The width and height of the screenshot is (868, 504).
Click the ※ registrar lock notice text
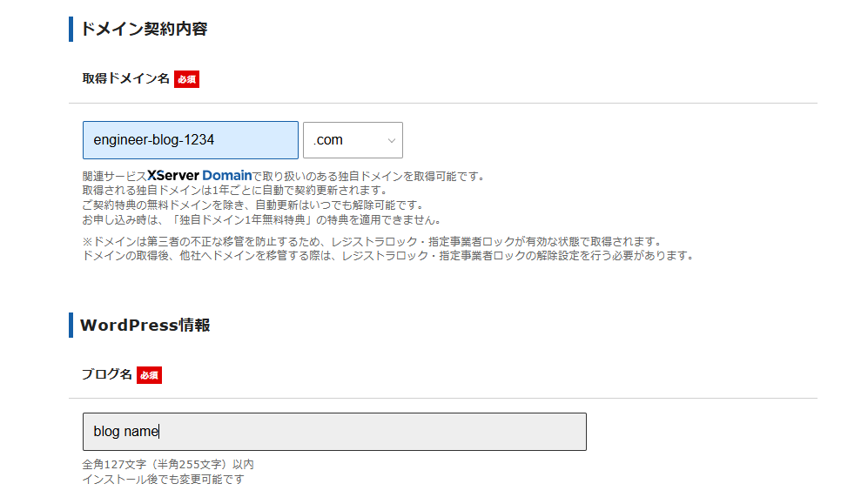coord(372,241)
